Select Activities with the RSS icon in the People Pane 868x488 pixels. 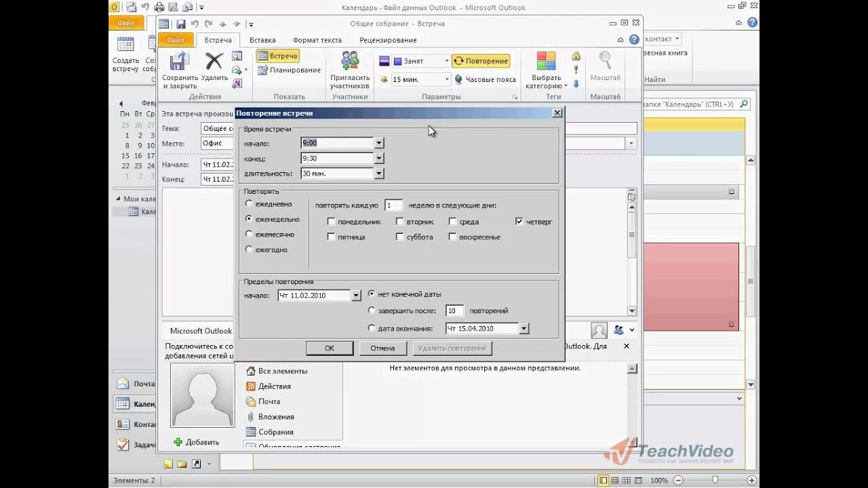click(269, 386)
